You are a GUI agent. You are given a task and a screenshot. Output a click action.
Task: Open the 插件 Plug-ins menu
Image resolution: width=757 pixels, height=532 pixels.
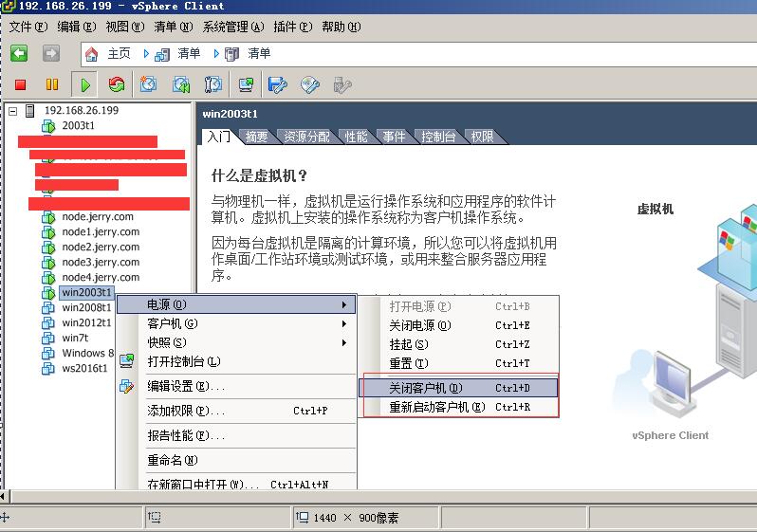[293, 27]
